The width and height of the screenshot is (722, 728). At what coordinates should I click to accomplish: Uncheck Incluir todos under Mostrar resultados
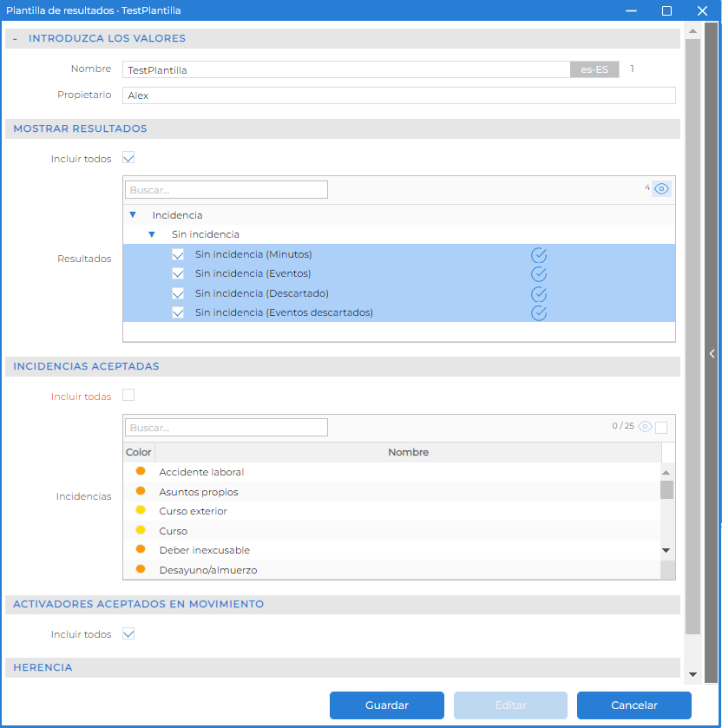tap(128, 158)
